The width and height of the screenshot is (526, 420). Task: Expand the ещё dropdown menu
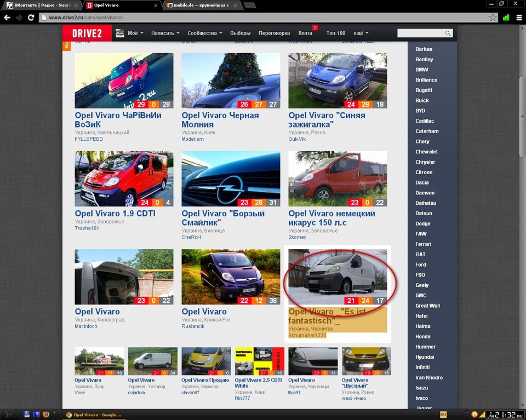click(361, 33)
